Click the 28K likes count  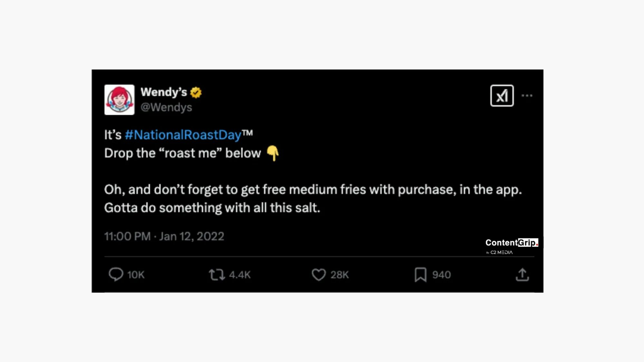tap(339, 274)
